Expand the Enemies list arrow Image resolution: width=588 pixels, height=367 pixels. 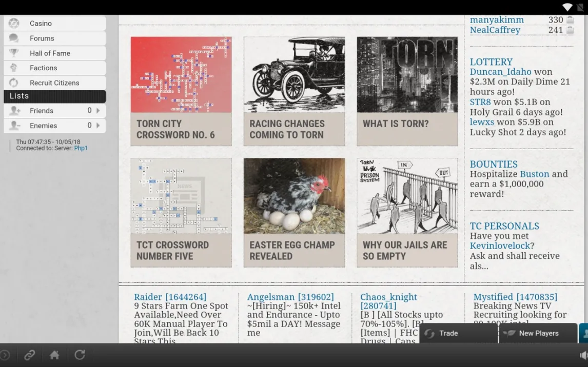pyautogui.click(x=98, y=126)
